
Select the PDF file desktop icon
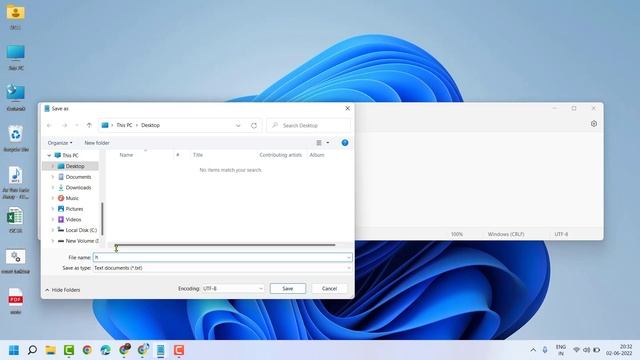[16, 301]
